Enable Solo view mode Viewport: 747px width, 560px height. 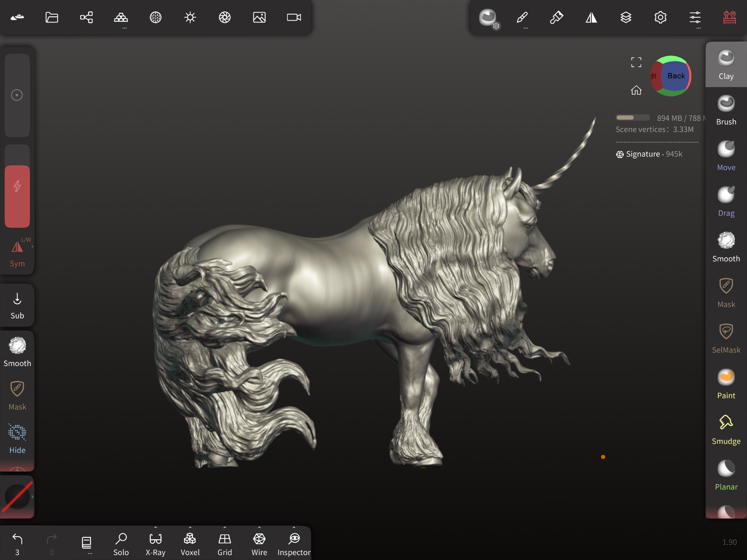[x=121, y=544]
